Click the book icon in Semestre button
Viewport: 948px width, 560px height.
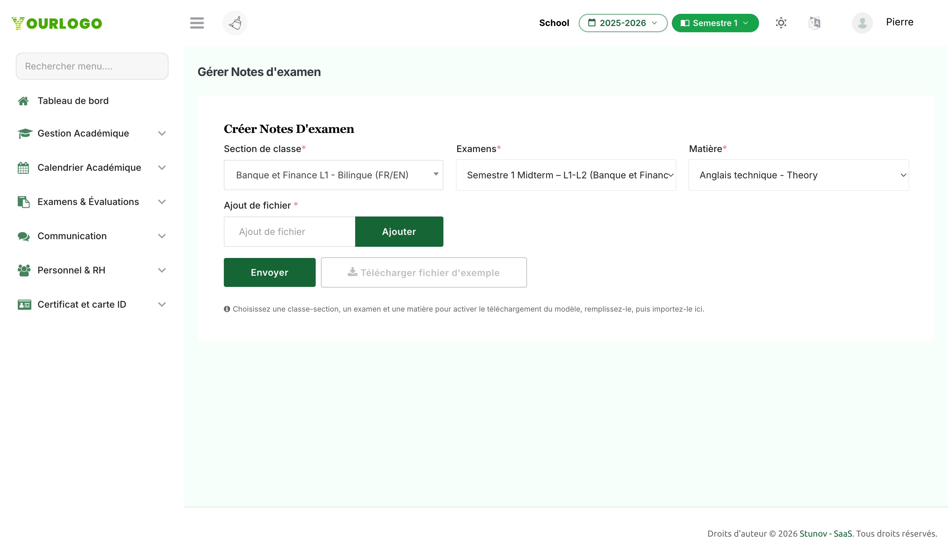point(685,23)
